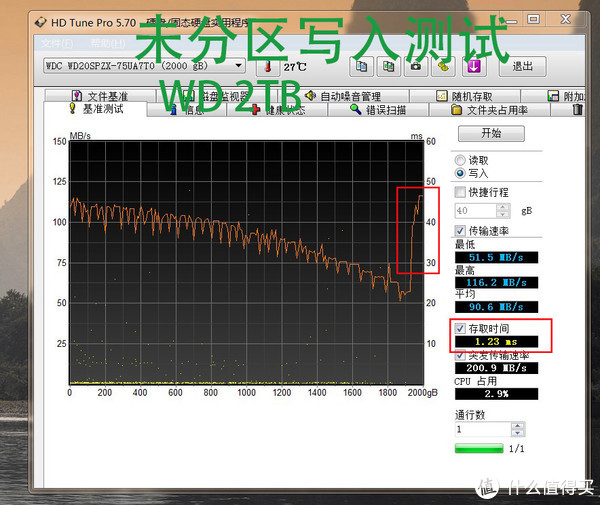The width and height of the screenshot is (600, 505).
Task: Click the average speed value 90.6 MB/s
Action: (x=496, y=307)
